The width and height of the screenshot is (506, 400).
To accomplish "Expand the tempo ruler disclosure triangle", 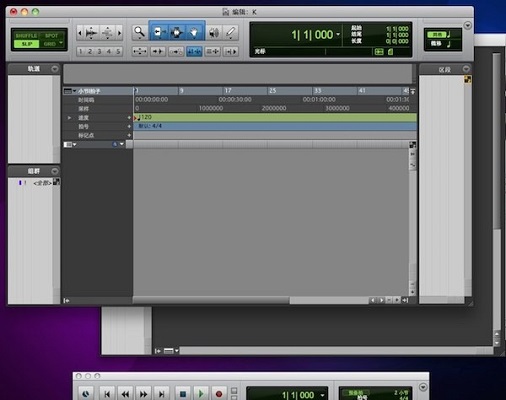I will (x=69, y=118).
